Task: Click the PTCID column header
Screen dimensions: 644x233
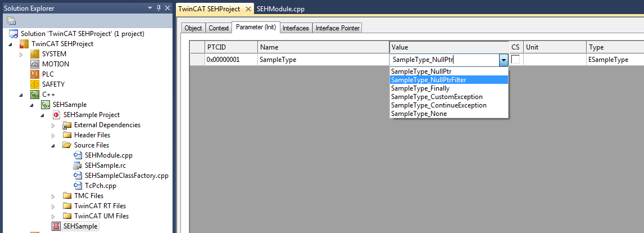Action: [x=231, y=47]
